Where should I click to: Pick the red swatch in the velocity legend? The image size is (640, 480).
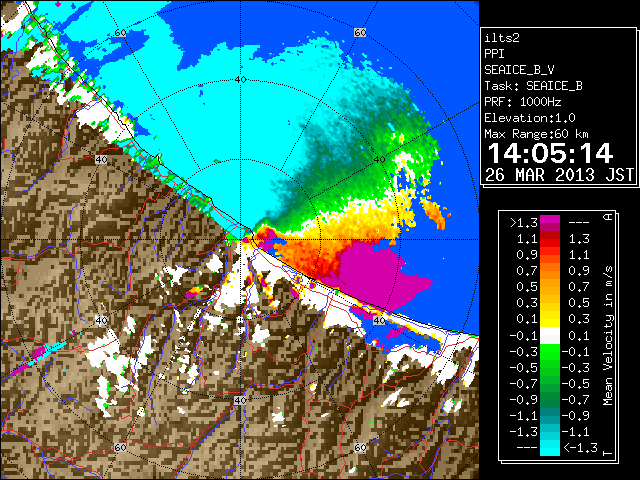coord(550,239)
